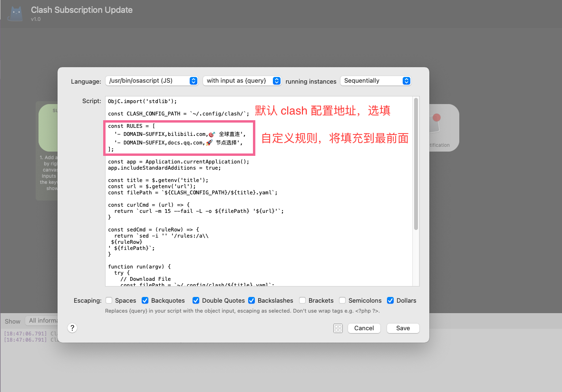The height and width of the screenshot is (392, 562).
Task: Save the script changes
Action: coord(403,328)
